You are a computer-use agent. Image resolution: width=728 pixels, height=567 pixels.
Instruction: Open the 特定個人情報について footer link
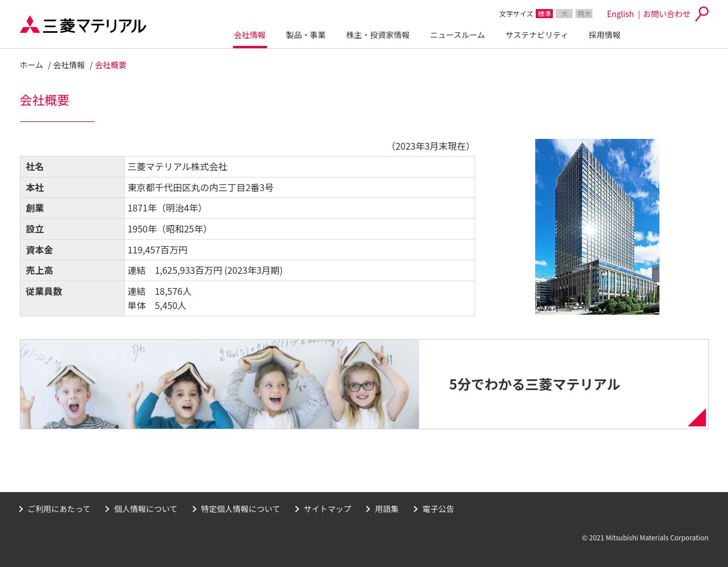click(240, 509)
